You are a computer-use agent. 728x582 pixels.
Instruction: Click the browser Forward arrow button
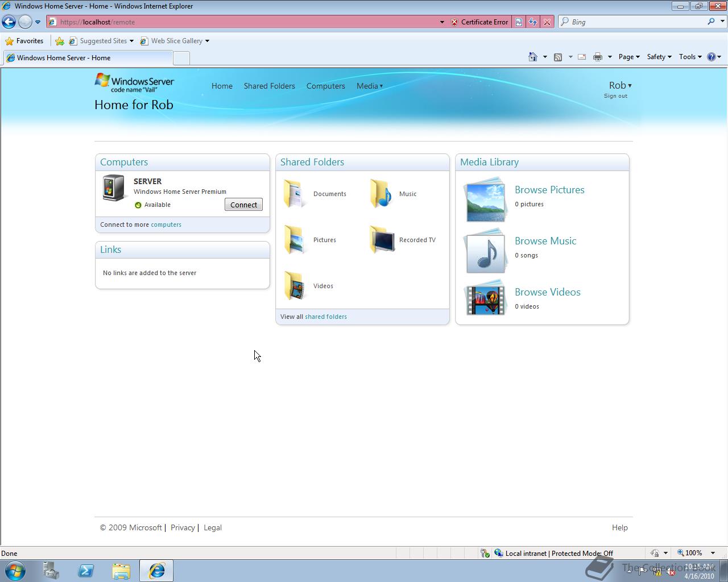click(x=25, y=22)
